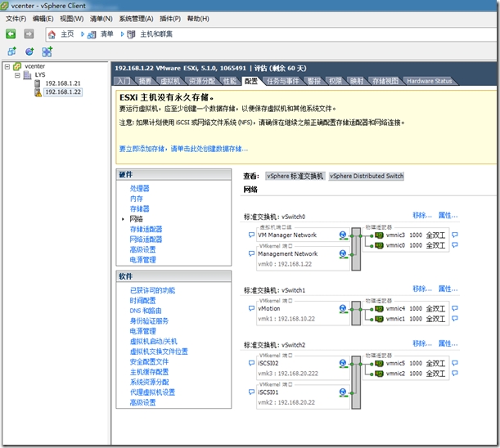Click the grey forward navigation arrow
Screen dimensions: 500x448
click(29, 34)
